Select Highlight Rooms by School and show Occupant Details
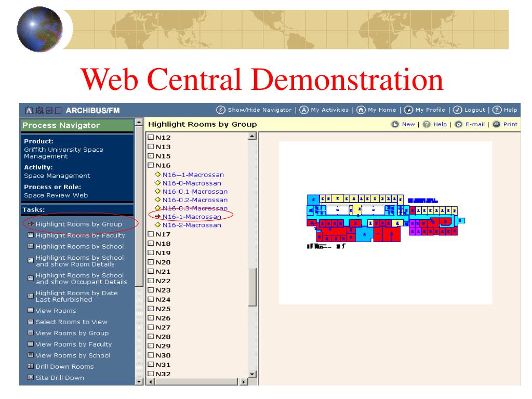The height and width of the screenshot is (399, 532). [82, 278]
